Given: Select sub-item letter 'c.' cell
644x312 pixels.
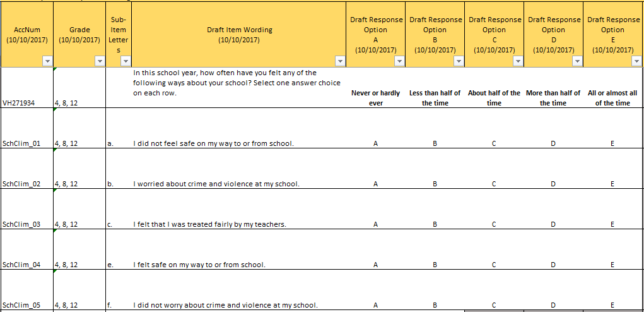Looking at the screenshot, I should 119,208.
